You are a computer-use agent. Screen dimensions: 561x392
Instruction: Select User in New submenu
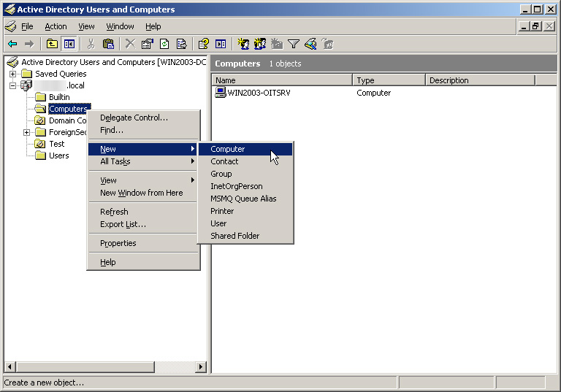point(245,223)
